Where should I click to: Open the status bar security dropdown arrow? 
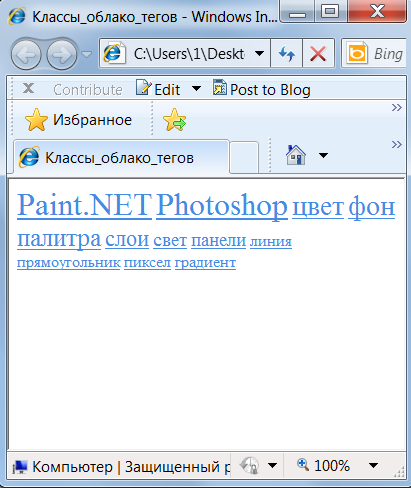(x=272, y=465)
